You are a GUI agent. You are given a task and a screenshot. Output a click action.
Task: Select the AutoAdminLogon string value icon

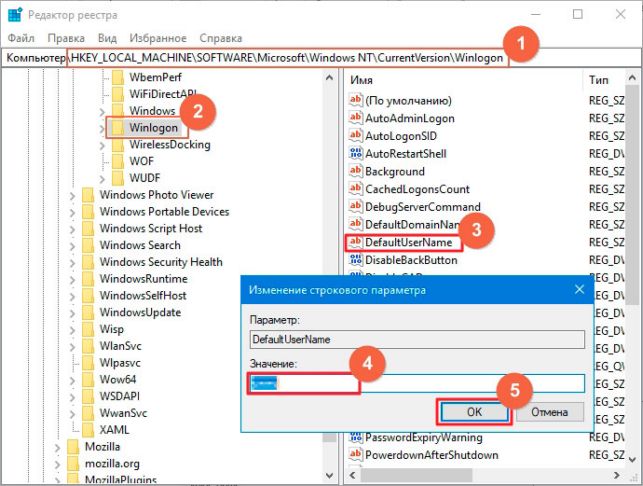356,118
